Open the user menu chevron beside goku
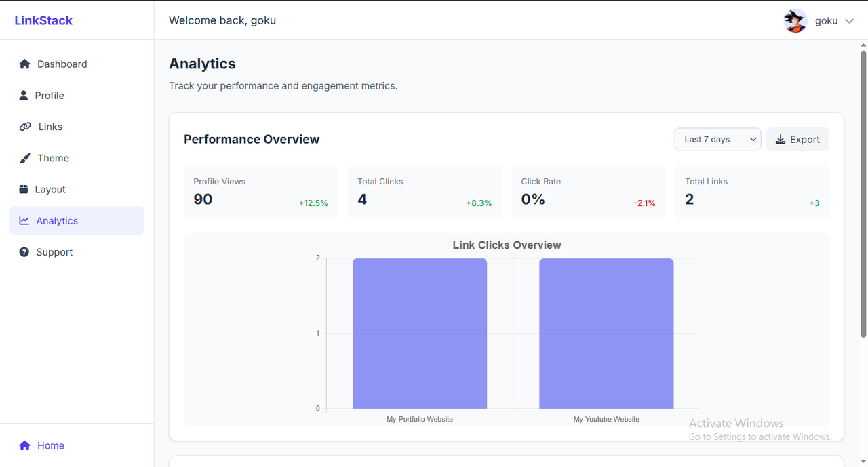Image resolution: width=868 pixels, height=467 pixels. 849,21
